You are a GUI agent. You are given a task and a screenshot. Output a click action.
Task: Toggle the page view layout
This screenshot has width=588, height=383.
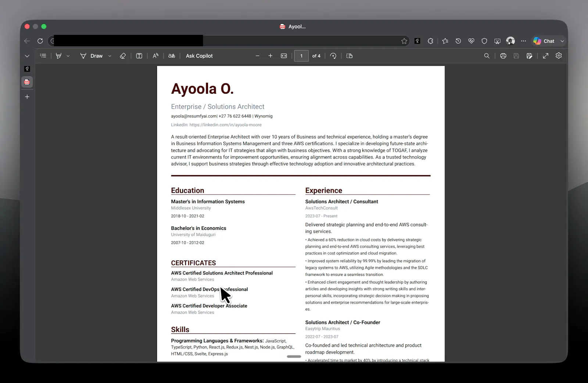click(349, 56)
